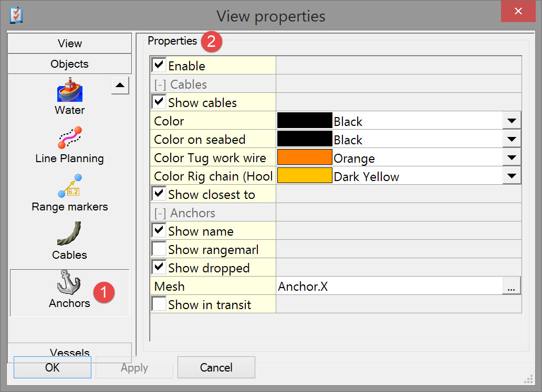
Task: Click the title bar app icon
Action: coord(16,15)
